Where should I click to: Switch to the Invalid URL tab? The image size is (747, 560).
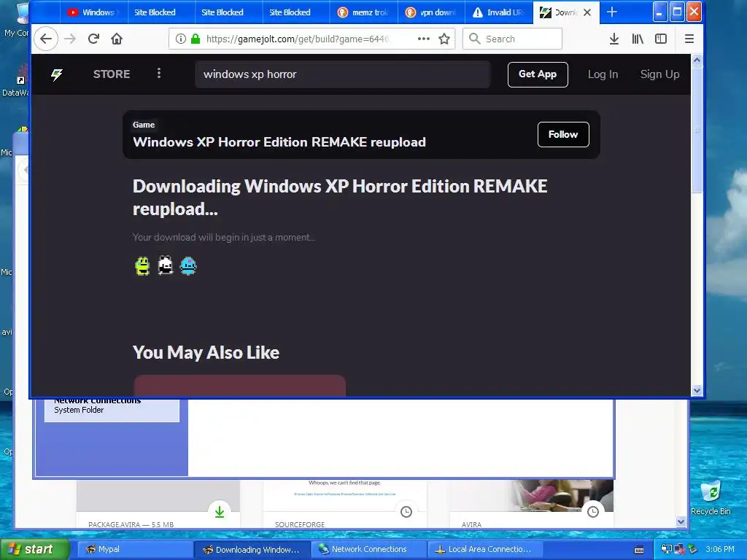pos(499,12)
